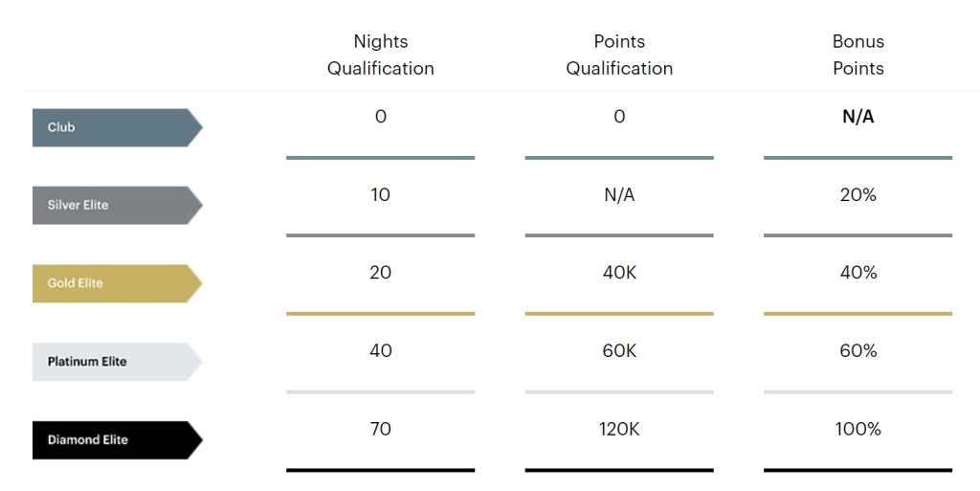Click the 100% bonus points value
Image resolution: width=980 pixels, height=491 pixels.
(858, 429)
